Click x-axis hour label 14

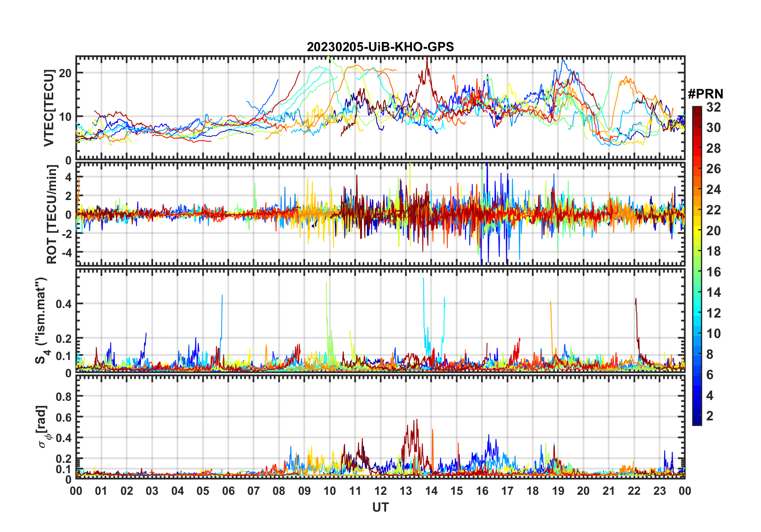[431, 491]
